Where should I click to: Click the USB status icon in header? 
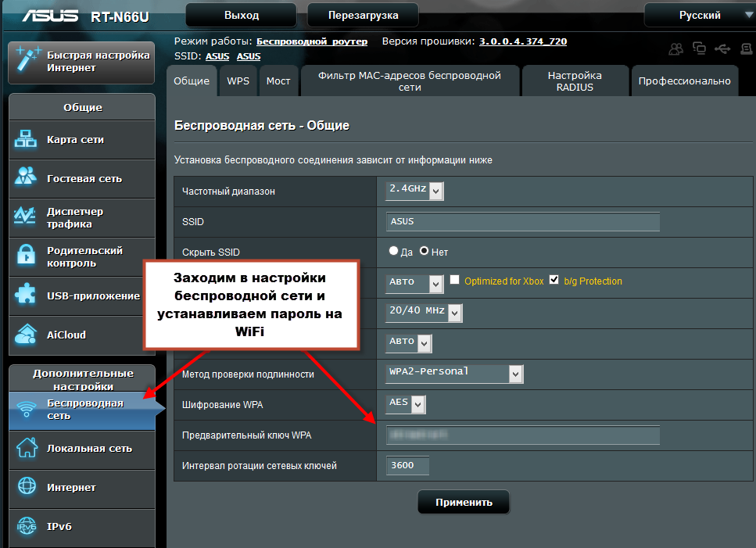[722, 48]
